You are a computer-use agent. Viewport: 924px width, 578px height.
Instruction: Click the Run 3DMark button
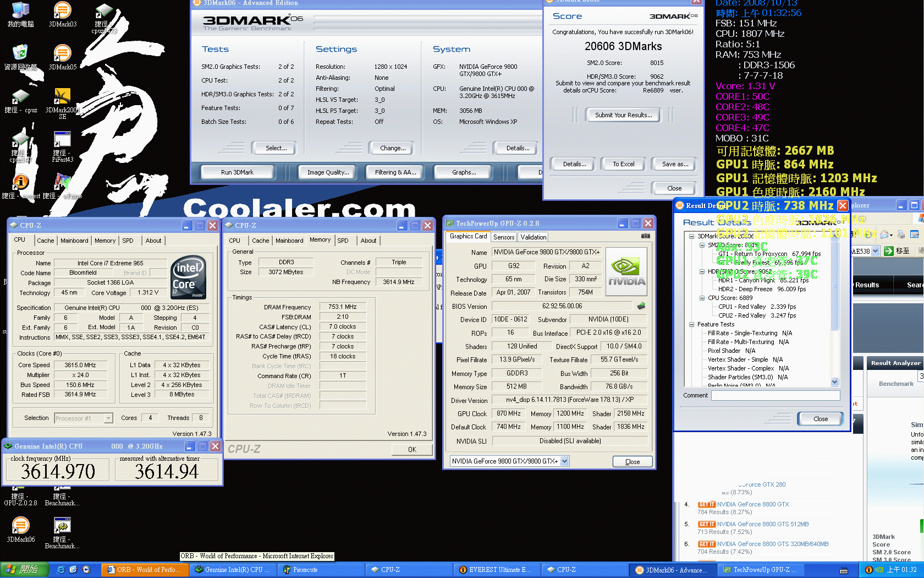(x=237, y=172)
